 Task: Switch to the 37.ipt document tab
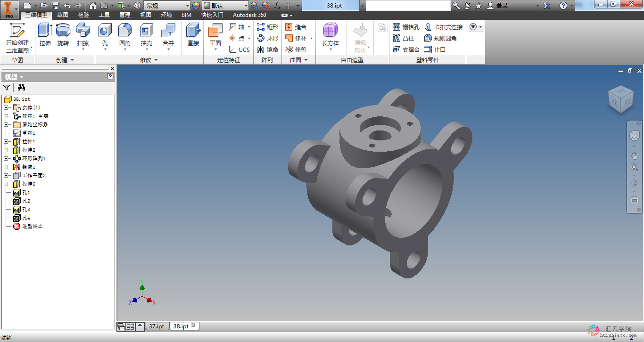[157, 326]
